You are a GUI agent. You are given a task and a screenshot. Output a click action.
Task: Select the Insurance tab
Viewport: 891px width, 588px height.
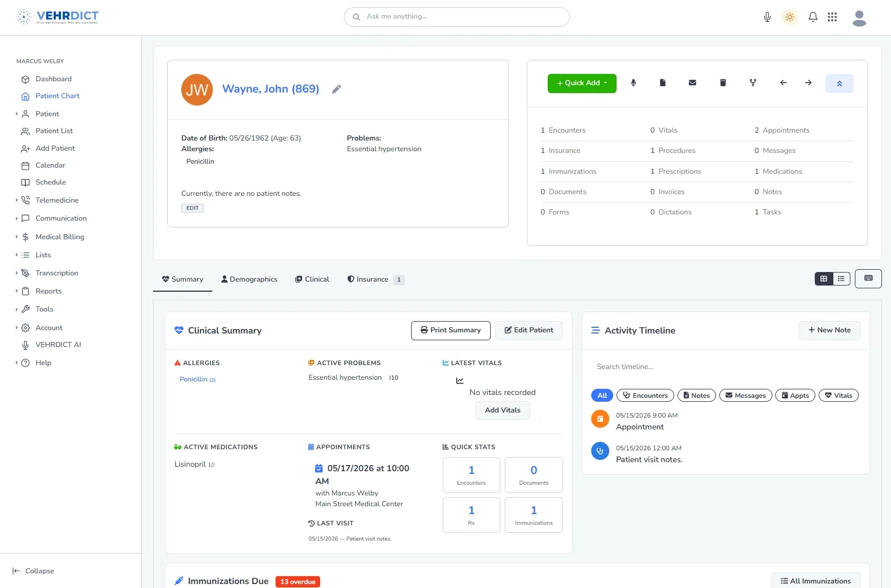click(375, 279)
